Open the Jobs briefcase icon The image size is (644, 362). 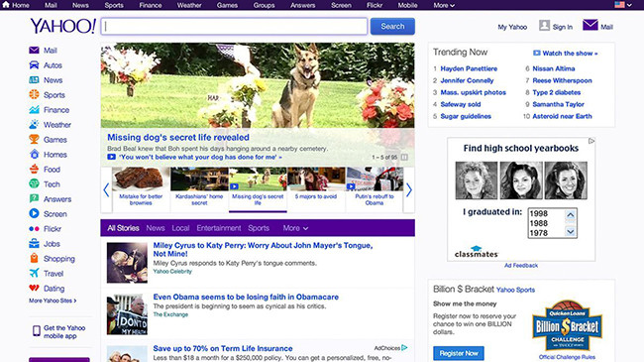coord(34,244)
